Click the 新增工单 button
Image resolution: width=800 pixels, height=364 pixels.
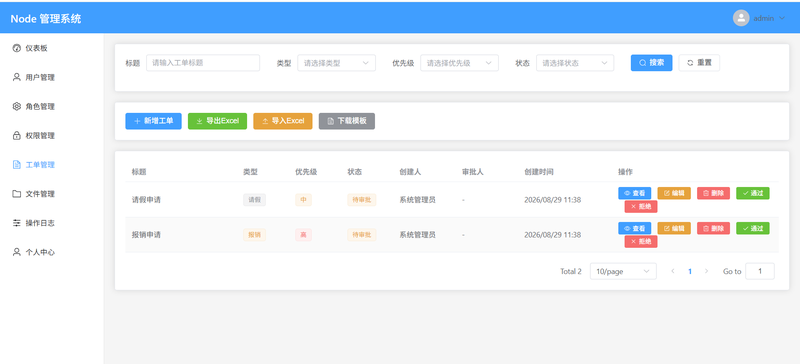(154, 121)
